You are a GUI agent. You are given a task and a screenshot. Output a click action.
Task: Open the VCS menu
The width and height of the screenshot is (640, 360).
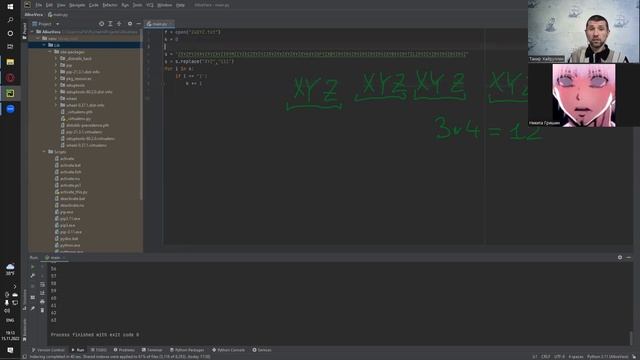(x=150, y=5)
